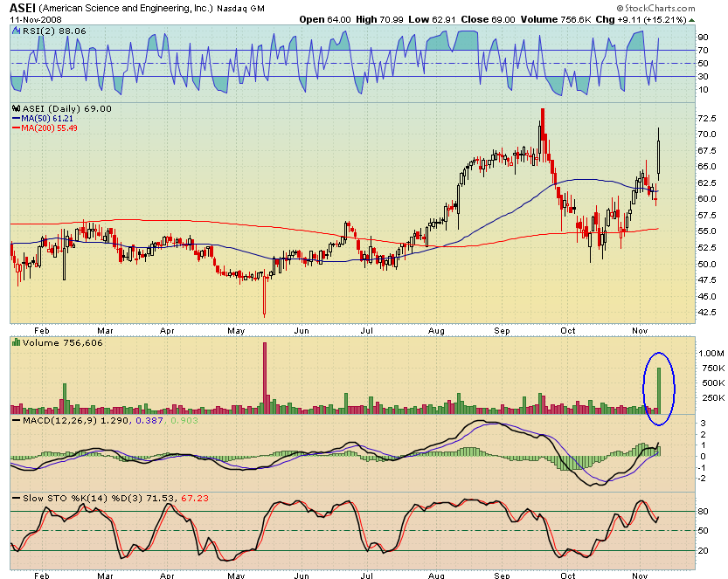Click the RSI(2) 88.06 panel label
Screen dimensions: 728x579
tap(54, 31)
